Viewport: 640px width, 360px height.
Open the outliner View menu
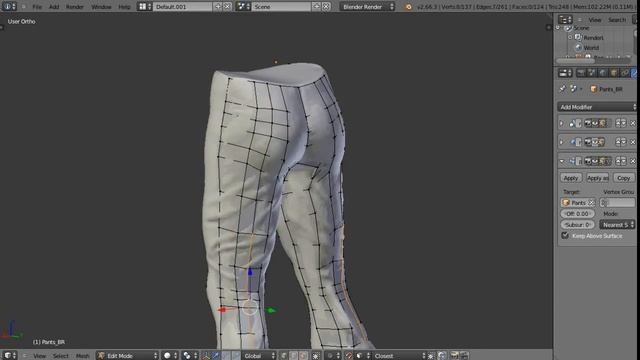pos(595,20)
